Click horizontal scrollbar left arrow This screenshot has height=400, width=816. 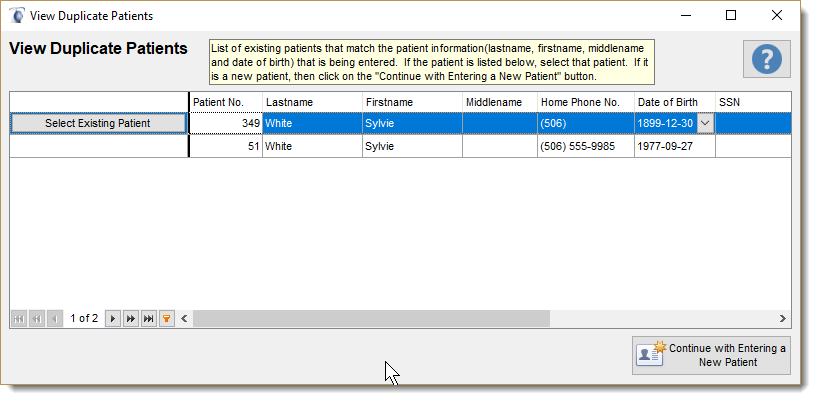[184, 318]
